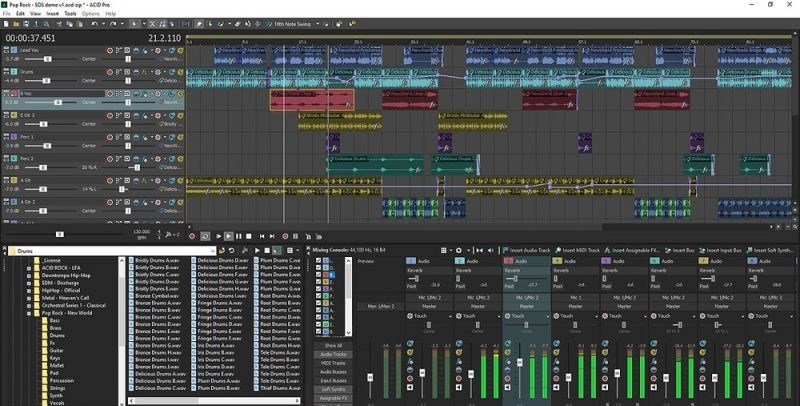Open the Edit menu

tap(20, 13)
